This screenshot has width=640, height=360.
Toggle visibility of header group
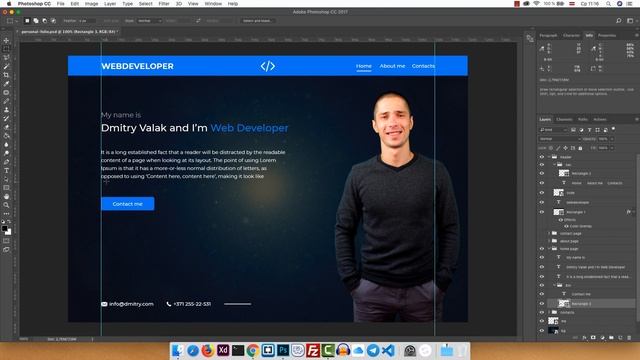pos(542,157)
